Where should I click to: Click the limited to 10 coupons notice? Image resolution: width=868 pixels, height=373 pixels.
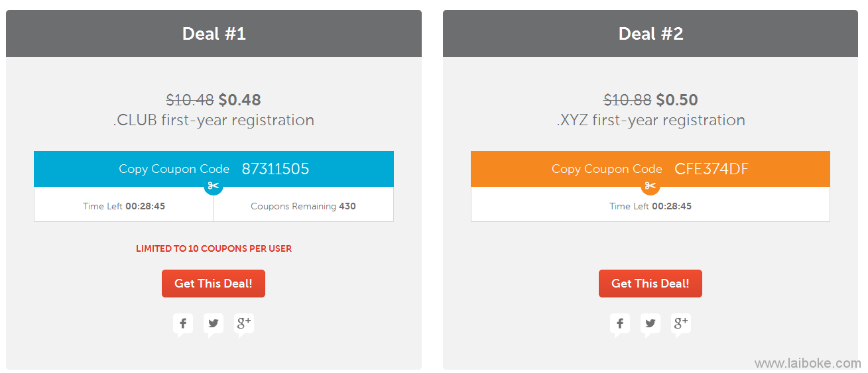coord(214,248)
